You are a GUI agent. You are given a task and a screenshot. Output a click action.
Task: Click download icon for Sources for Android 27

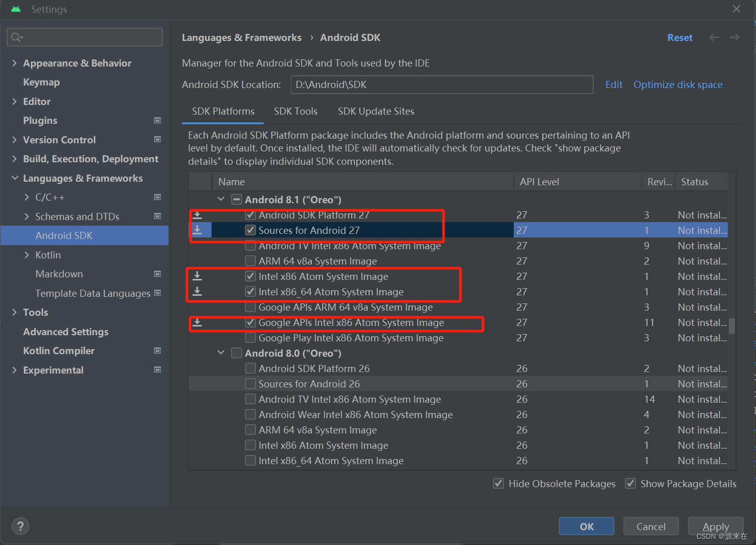tap(197, 230)
